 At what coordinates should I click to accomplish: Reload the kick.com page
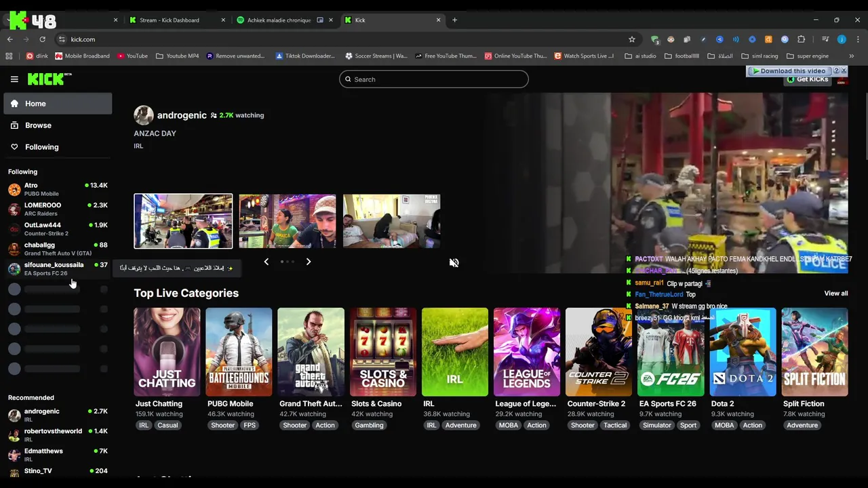coord(42,39)
